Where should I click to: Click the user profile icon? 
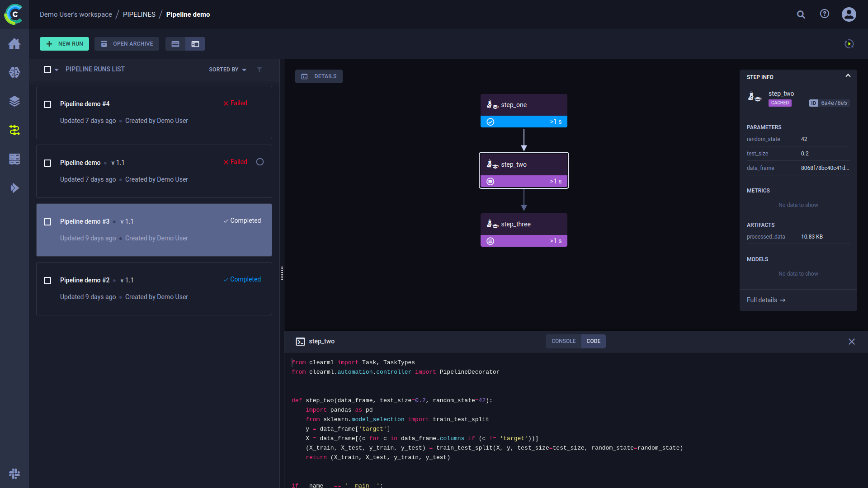pos(850,14)
